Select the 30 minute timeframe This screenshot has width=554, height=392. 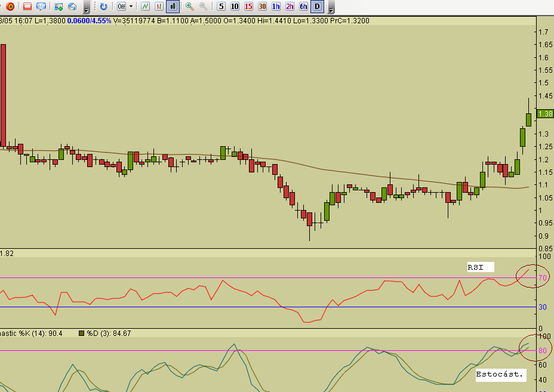click(262, 7)
